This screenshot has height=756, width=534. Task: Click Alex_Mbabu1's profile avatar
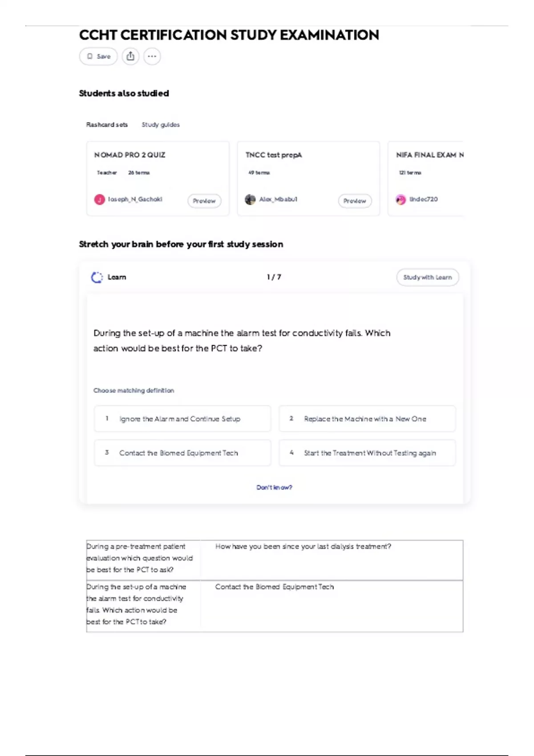pyautogui.click(x=251, y=200)
